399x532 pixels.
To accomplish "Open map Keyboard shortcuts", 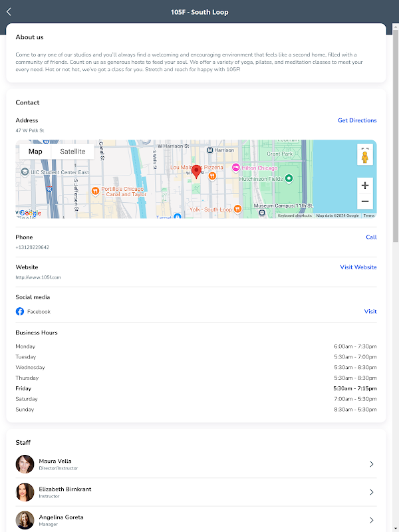I will [x=295, y=215].
